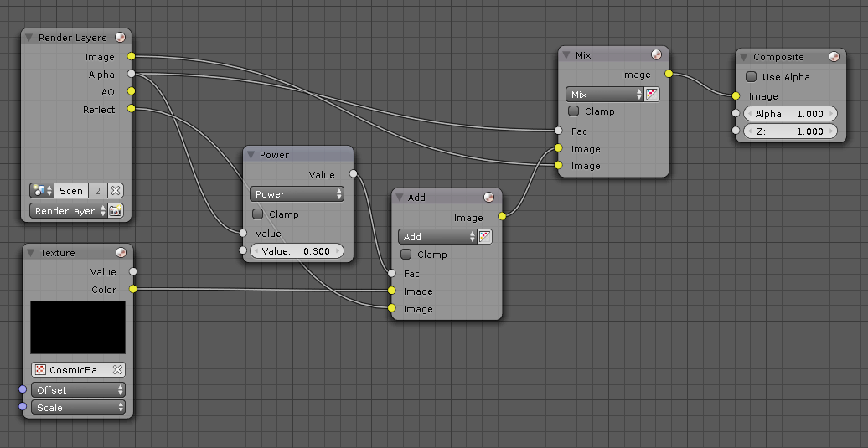Click the Alpha 1.000 field on Composite
This screenshot has width=868, height=448.
pyautogui.click(x=790, y=114)
